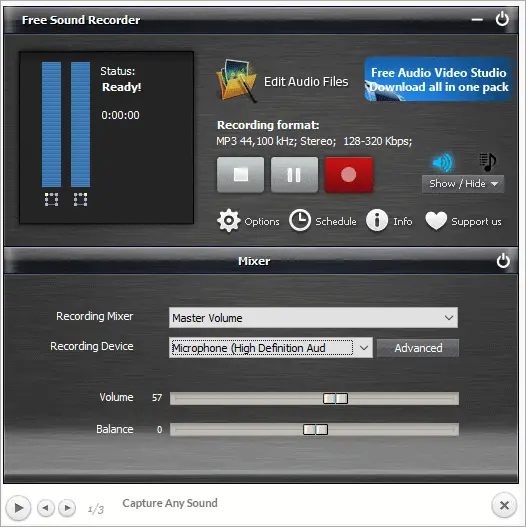Click the Edit Audio Files label
Image resolution: width=526 pixels, height=527 pixels.
pyautogui.click(x=306, y=82)
